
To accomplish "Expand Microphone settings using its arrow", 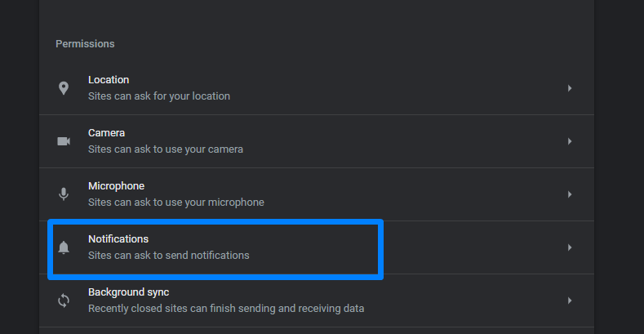I will pyautogui.click(x=570, y=194).
